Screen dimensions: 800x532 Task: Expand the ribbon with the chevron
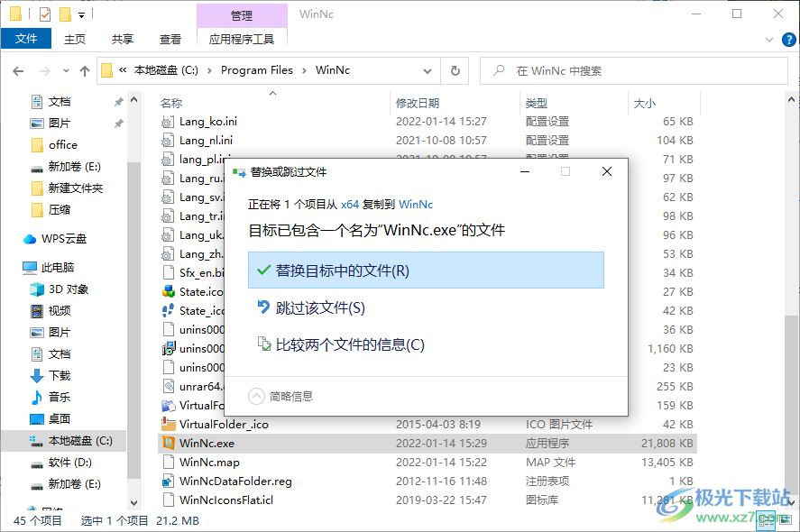tap(768, 40)
